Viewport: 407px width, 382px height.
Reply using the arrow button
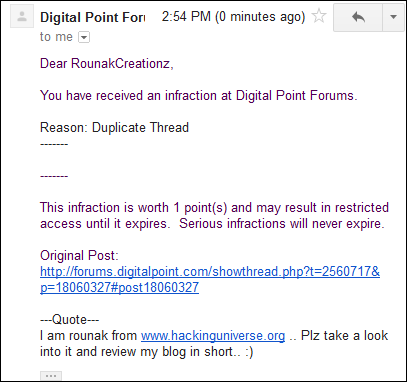pos(358,17)
